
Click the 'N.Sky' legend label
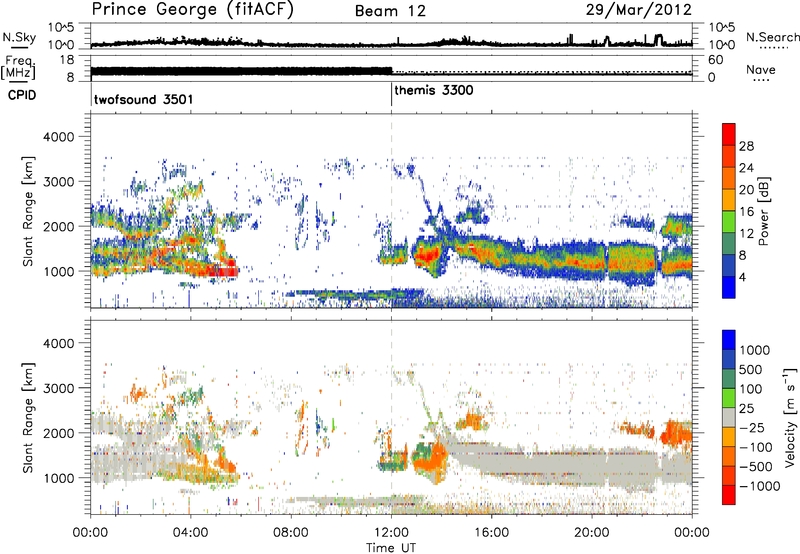pos(19,37)
